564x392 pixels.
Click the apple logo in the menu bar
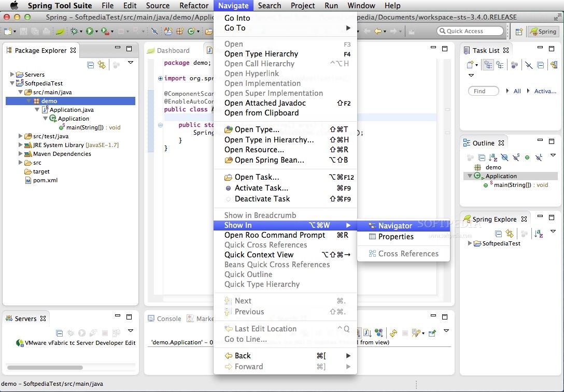[x=15, y=5]
